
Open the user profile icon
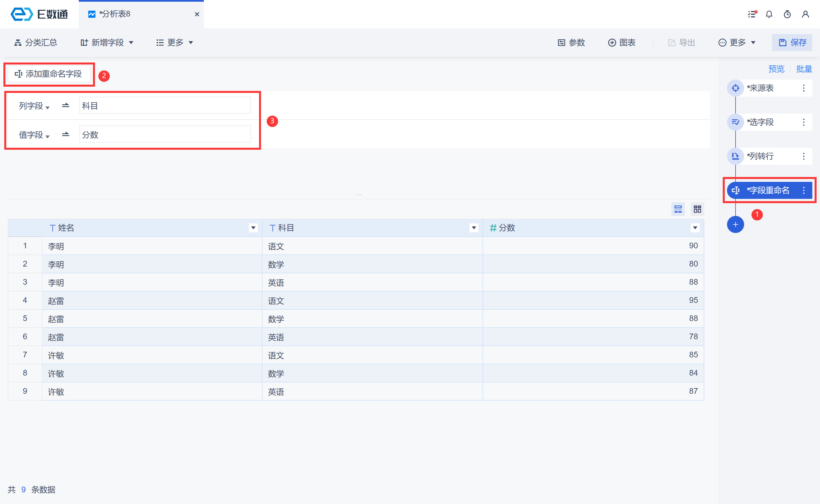805,14
